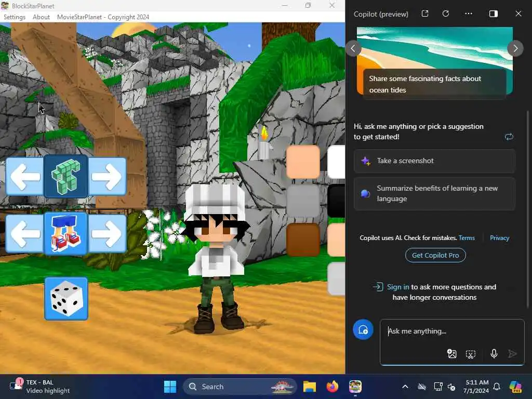The image size is (532, 399).
Task: Open File Explorer from the taskbar
Action: 310,387
